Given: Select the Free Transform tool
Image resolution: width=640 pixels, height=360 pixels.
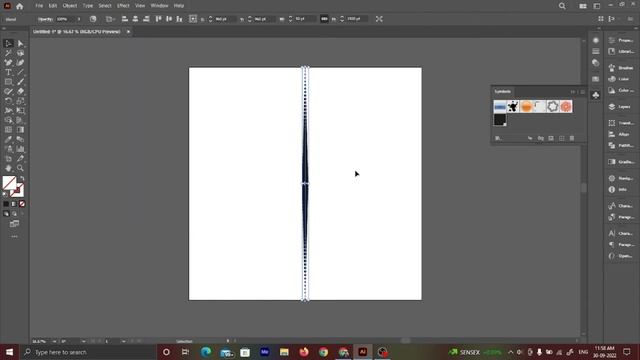Looking at the screenshot, I should (x=20, y=111).
